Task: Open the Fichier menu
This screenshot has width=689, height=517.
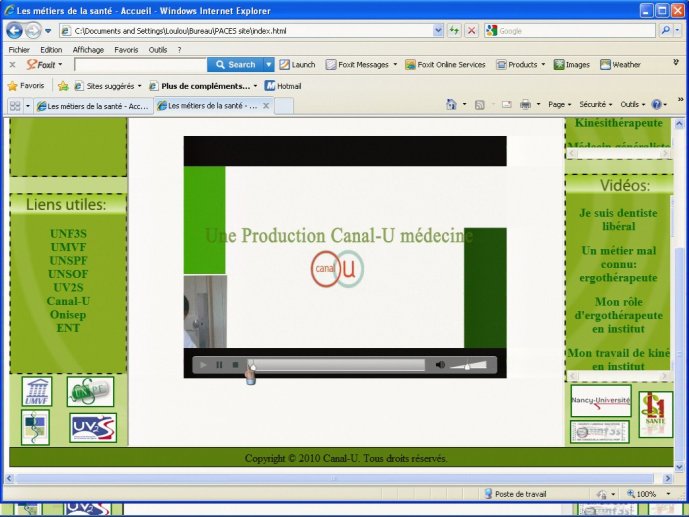Action: point(19,50)
